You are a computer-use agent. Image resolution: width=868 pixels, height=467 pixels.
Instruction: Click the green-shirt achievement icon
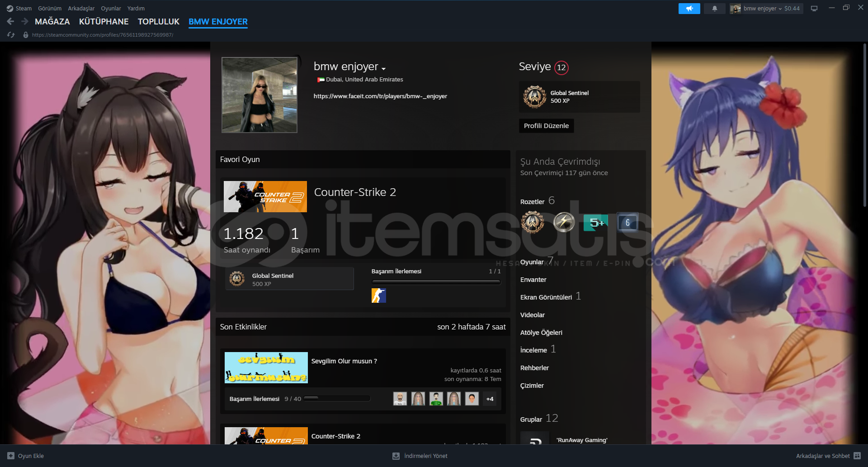(x=436, y=399)
